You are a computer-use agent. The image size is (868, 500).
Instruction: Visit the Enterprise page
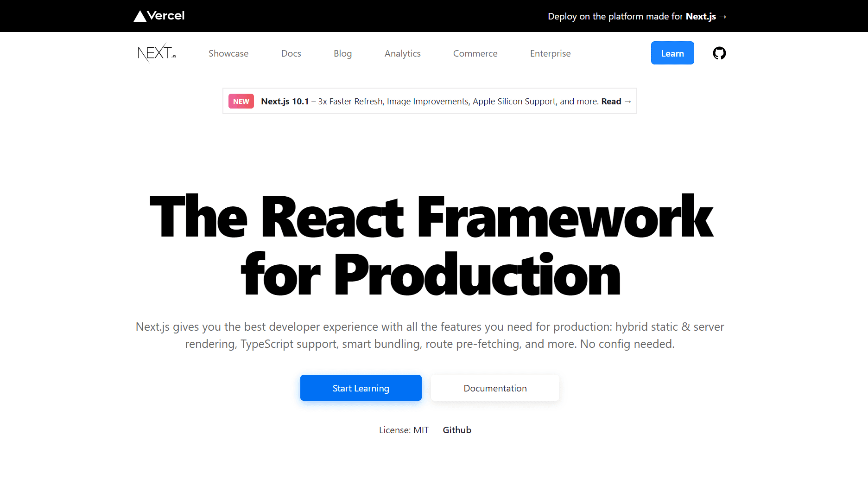tap(550, 53)
